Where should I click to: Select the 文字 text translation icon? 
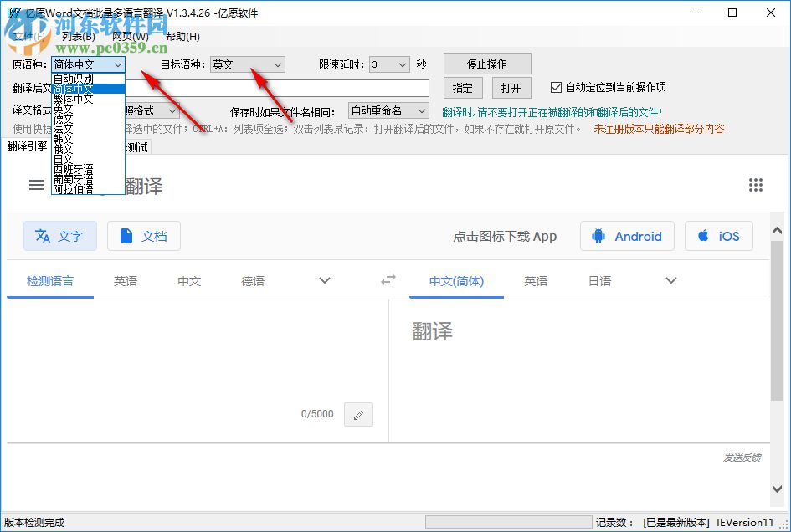click(x=44, y=236)
